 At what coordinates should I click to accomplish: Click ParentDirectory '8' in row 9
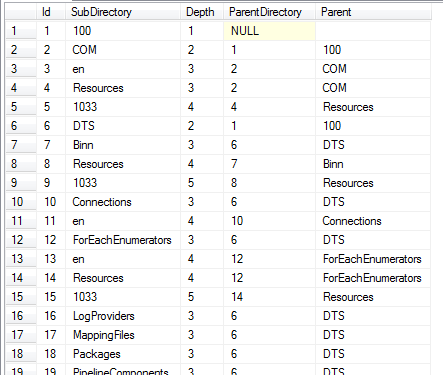click(x=269, y=183)
